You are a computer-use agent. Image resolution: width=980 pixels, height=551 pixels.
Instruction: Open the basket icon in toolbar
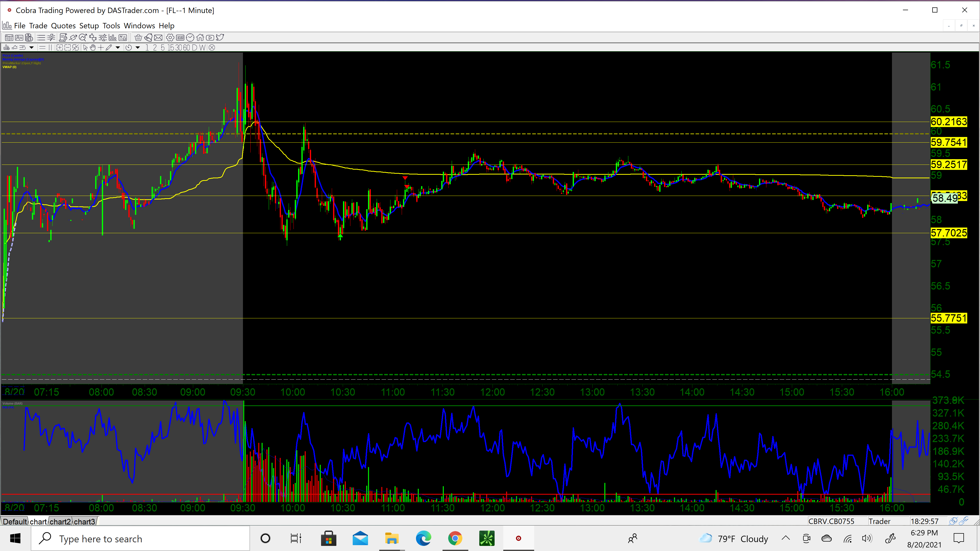coord(138,38)
